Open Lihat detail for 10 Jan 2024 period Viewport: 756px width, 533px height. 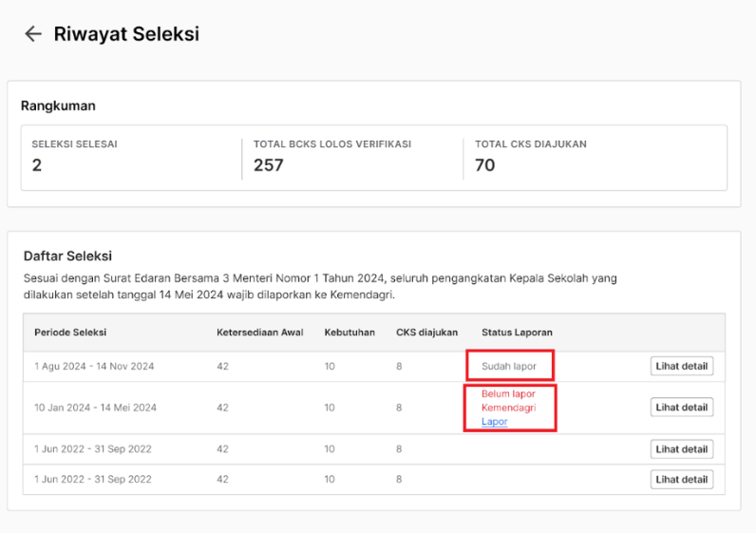coord(681,407)
